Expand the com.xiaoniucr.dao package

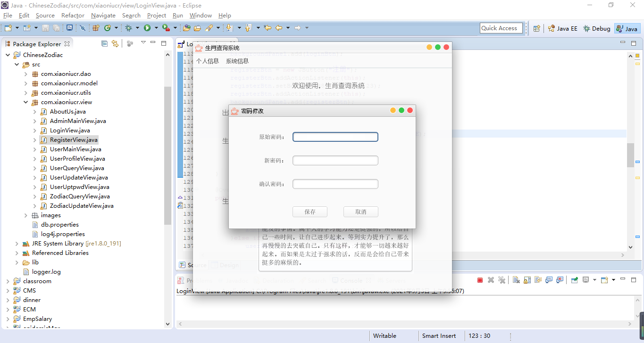(26, 74)
